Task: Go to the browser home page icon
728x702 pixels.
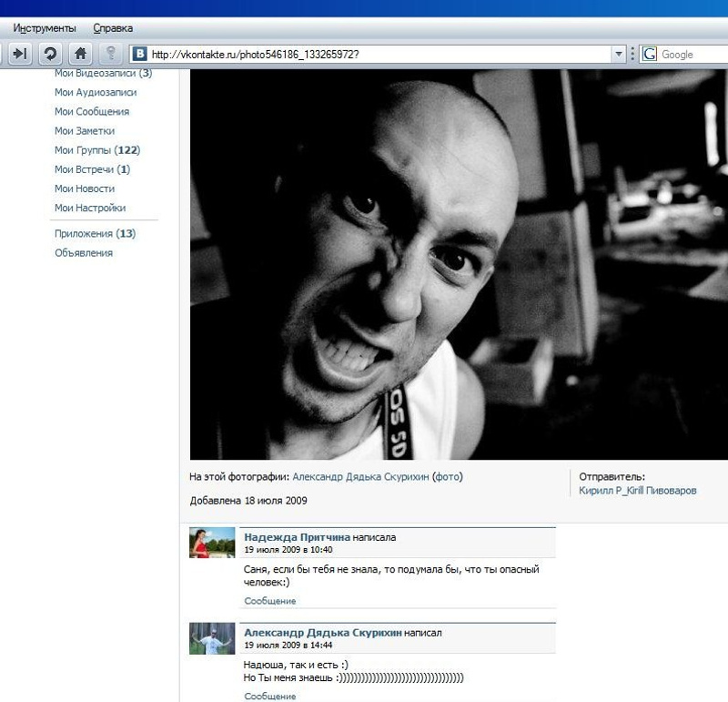Action: point(81,54)
